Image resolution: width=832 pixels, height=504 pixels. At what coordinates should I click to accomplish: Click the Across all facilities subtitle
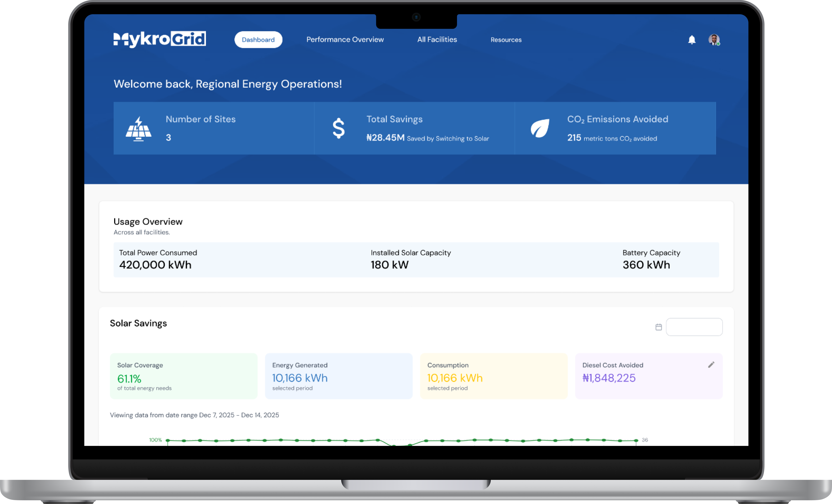[142, 232]
